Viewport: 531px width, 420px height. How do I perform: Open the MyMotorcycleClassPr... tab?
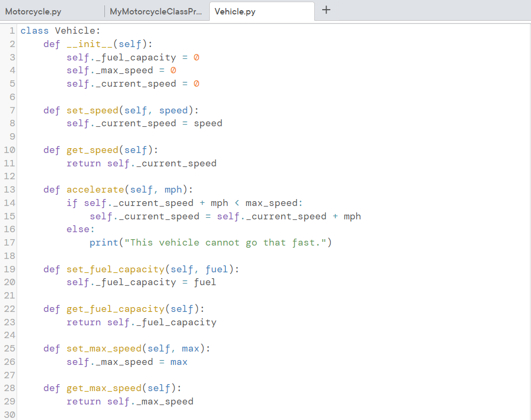[x=156, y=11]
